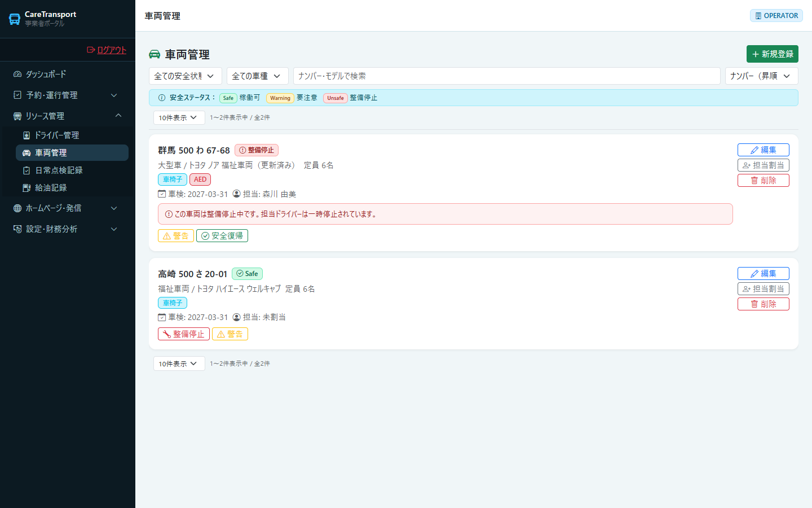Open 給油記録 page
812x508 pixels.
coord(72,187)
